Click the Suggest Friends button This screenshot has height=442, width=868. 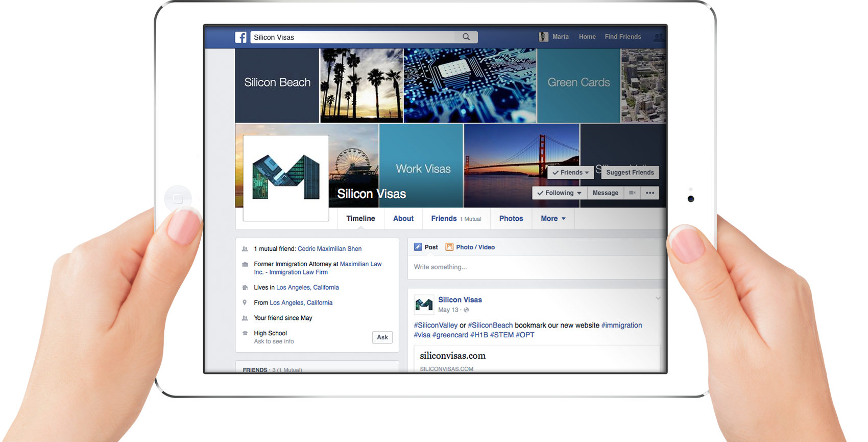pos(630,172)
